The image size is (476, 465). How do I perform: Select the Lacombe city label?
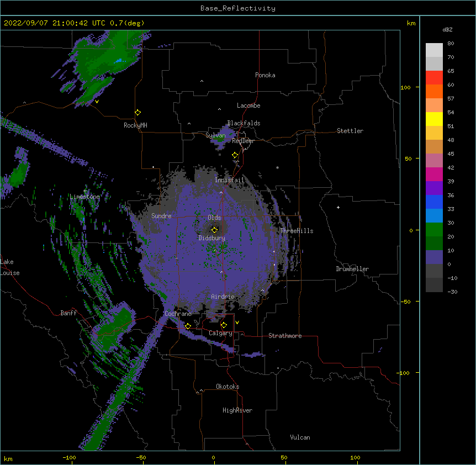pyautogui.click(x=248, y=105)
